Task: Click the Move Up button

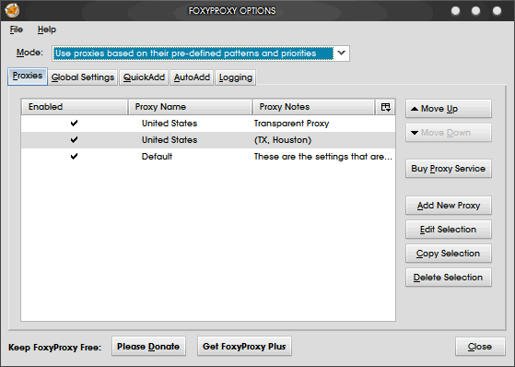Action: coord(448,109)
